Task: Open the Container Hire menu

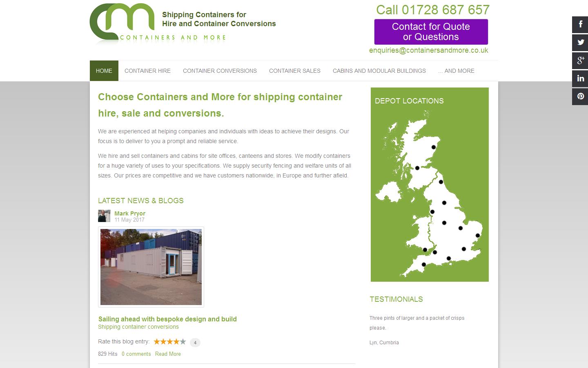Action: (147, 71)
